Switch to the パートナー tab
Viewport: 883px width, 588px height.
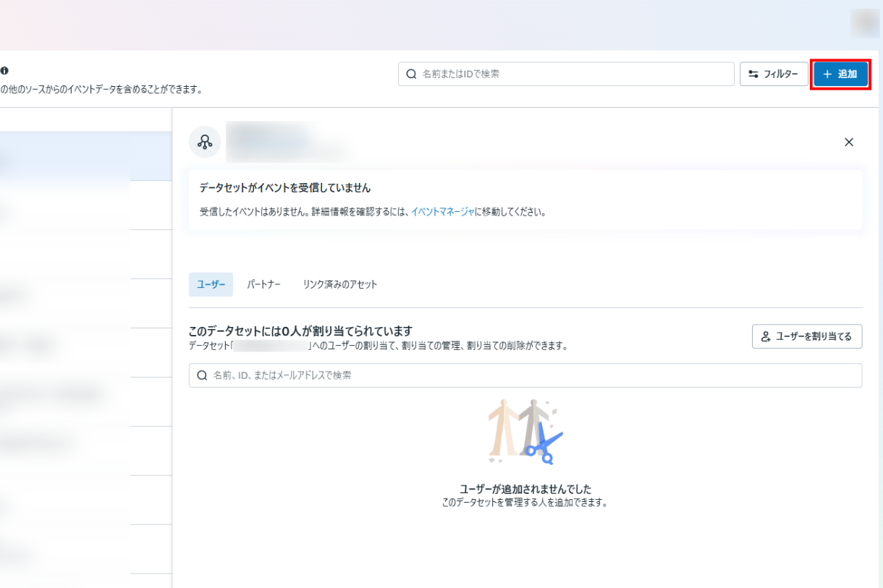pos(263,284)
